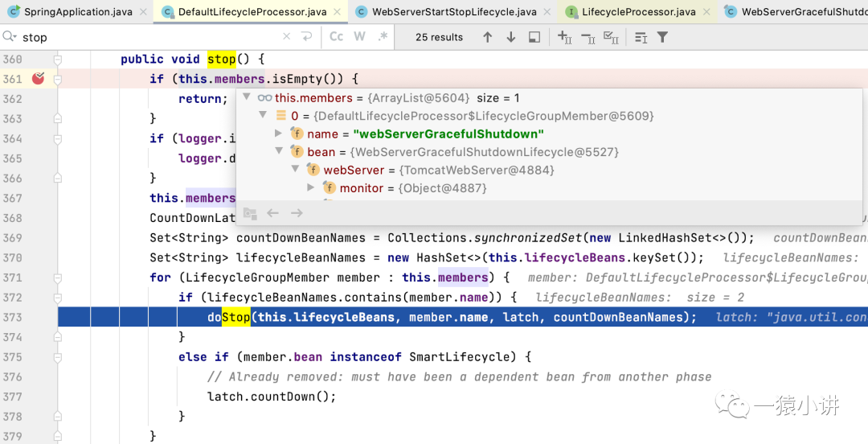Collapse the webServer field node
The width and height of the screenshot is (868, 444).
pyautogui.click(x=296, y=170)
